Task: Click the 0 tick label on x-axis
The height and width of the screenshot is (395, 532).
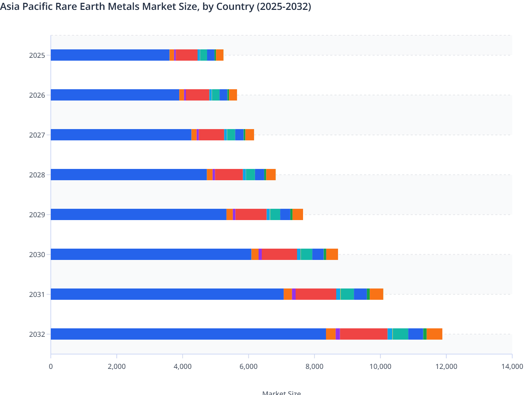Action: (x=51, y=367)
